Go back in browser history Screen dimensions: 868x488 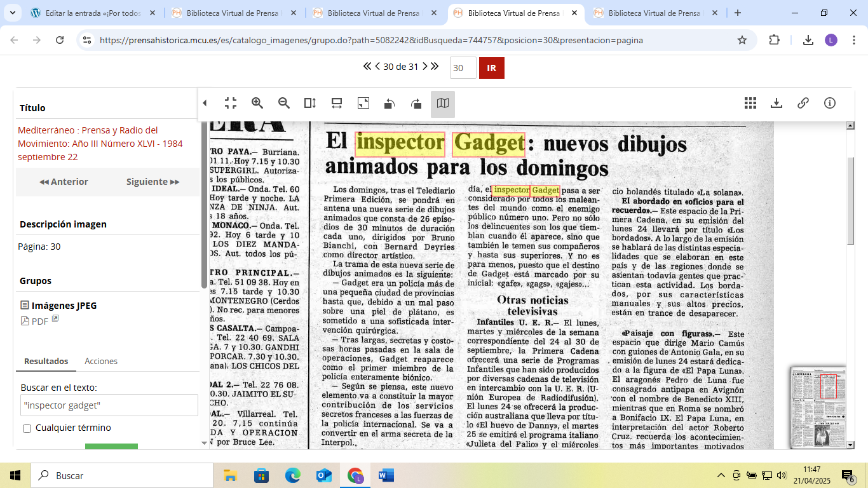pyautogui.click(x=15, y=40)
